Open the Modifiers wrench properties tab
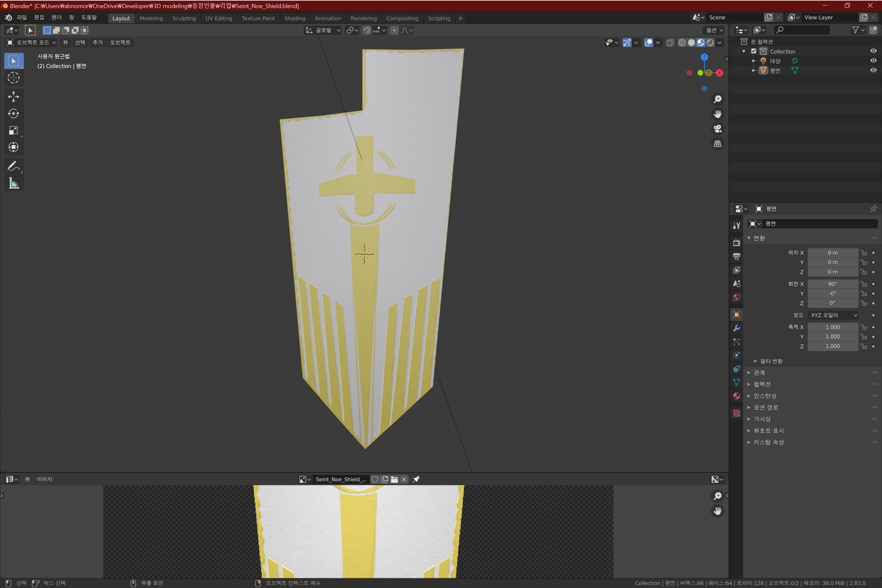Viewport: 882px width, 588px height. [736, 328]
